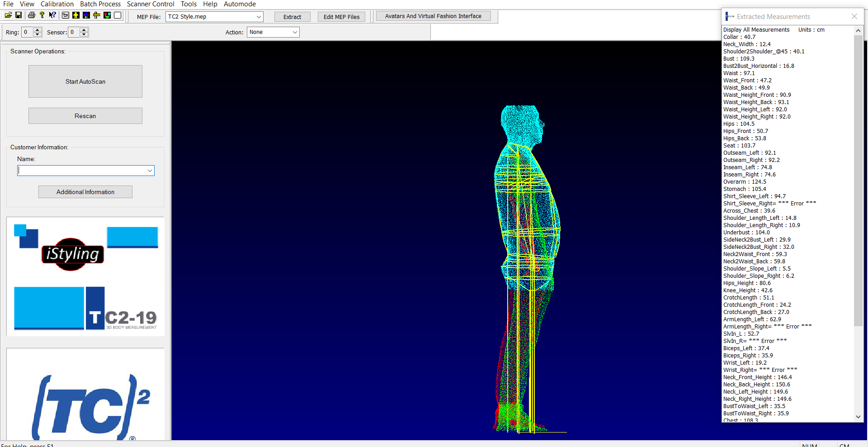Image resolution: width=868 pixels, height=447 pixels.
Task: Click the Edit MEP Files button
Action: [x=341, y=17]
